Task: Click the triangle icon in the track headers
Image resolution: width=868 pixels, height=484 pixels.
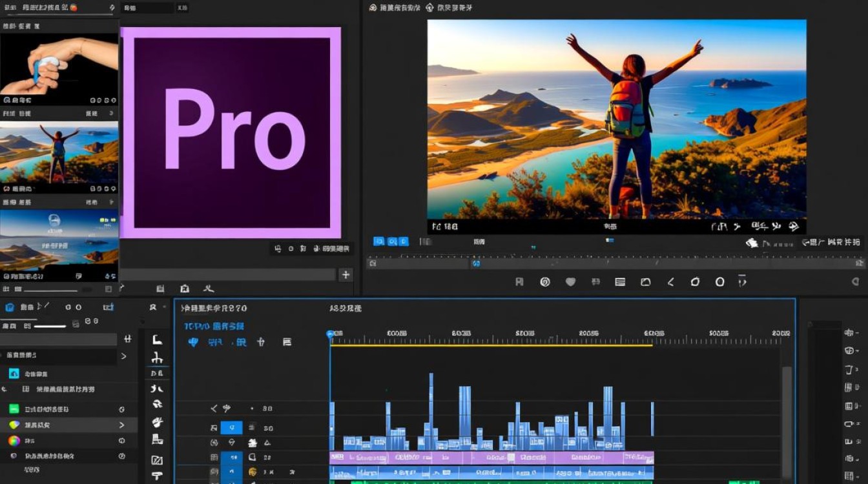Action: pyautogui.click(x=267, y=443)
